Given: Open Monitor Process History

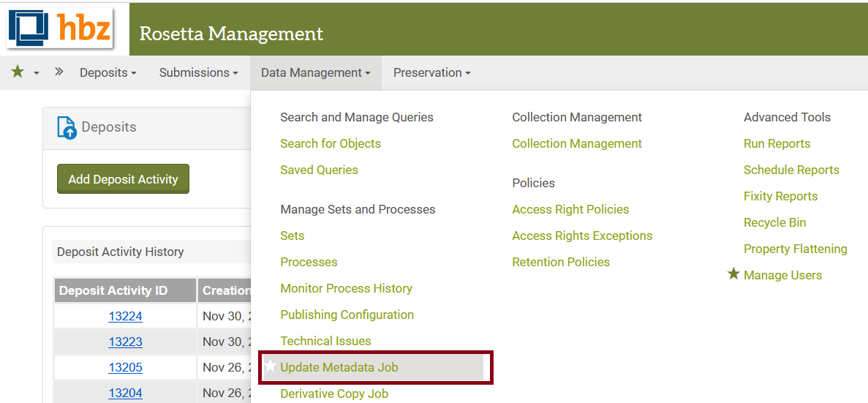Looking at the screenshot, I should pos(346,288).
